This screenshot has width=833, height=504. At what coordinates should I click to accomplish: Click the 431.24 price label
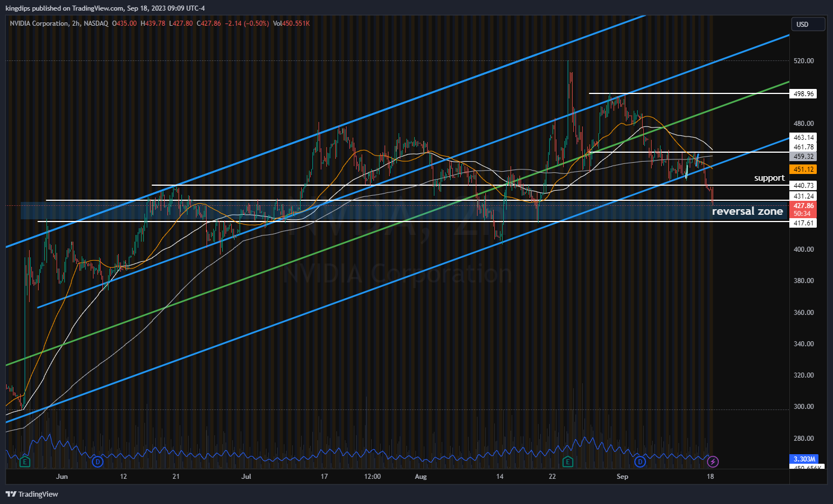803,196
